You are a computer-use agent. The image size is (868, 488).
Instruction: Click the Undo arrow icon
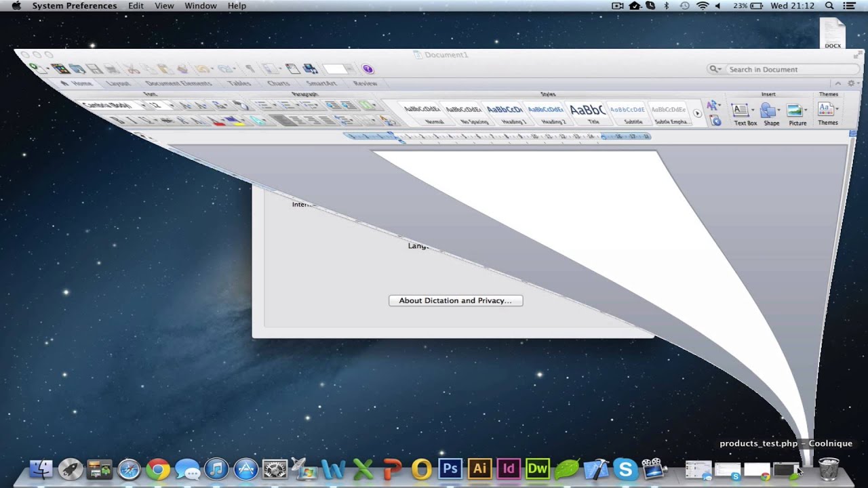[x=202, y=68]
